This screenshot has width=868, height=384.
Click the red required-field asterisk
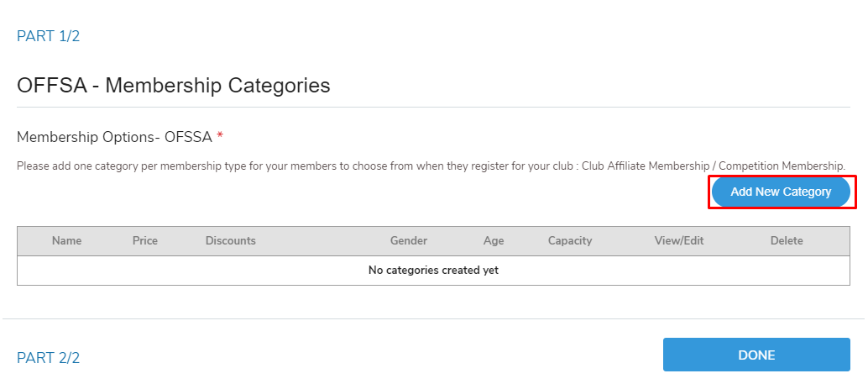point(220,136)
